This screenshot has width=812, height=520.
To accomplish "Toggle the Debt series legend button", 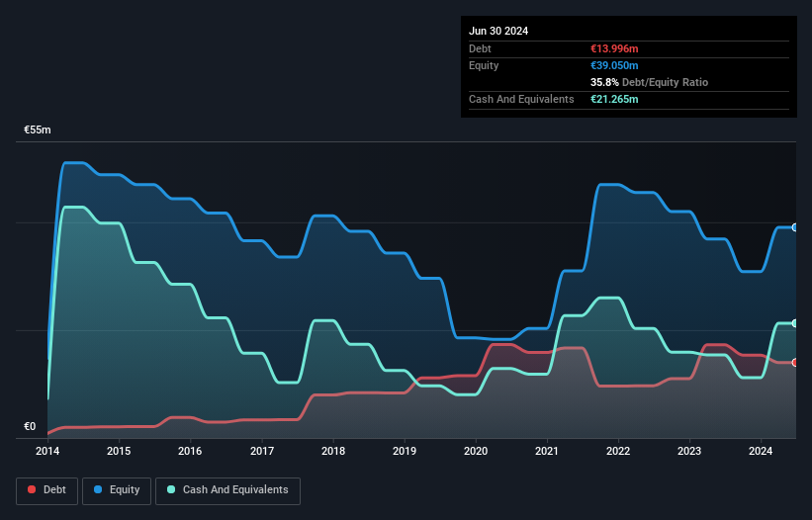I will (x=47, y=490).
